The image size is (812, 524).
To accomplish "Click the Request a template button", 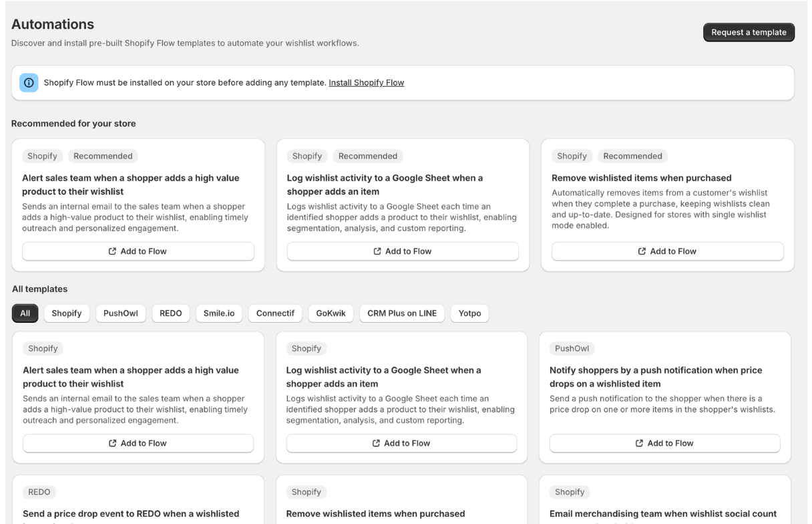I will [749, 32].
